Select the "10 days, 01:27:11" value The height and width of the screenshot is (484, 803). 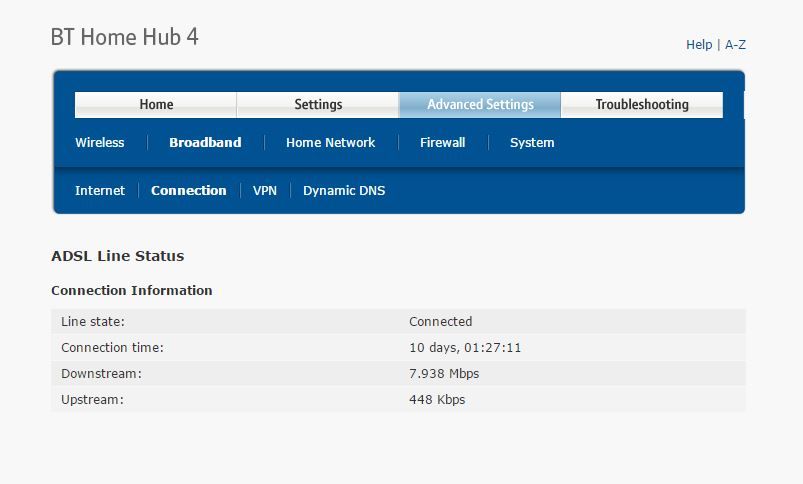464,348
